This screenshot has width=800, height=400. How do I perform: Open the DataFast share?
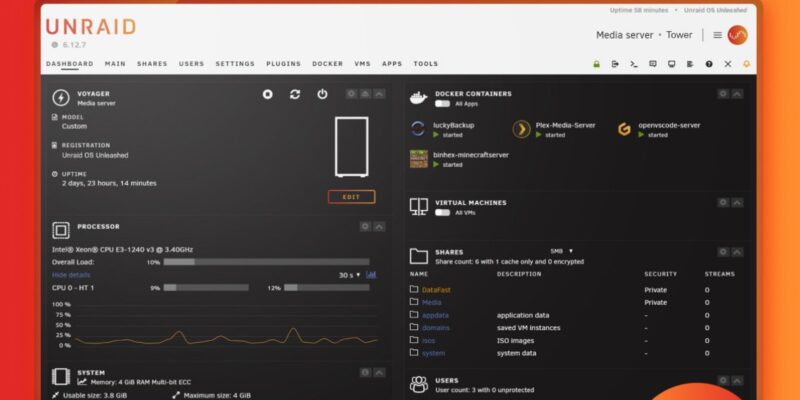(x=436, y=290)
